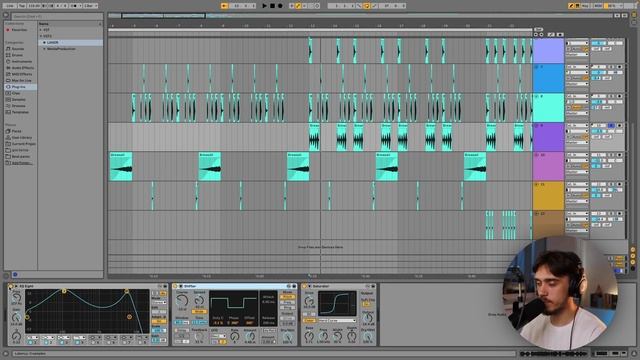Open EQ Eight Mode dropdown

160,302
